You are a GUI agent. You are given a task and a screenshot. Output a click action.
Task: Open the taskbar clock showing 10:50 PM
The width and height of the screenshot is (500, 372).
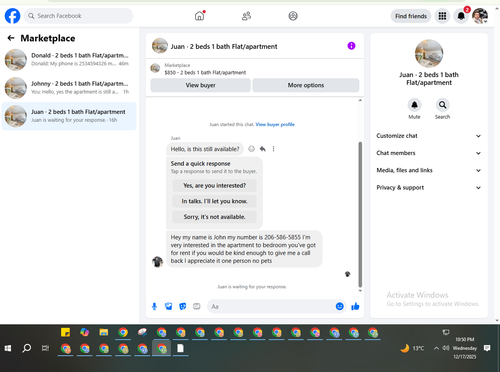click(465, 348)
